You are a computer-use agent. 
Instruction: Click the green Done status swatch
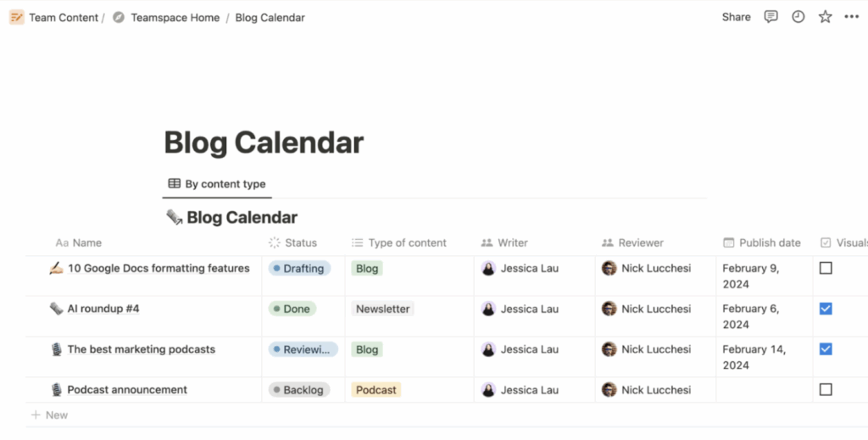292,309
